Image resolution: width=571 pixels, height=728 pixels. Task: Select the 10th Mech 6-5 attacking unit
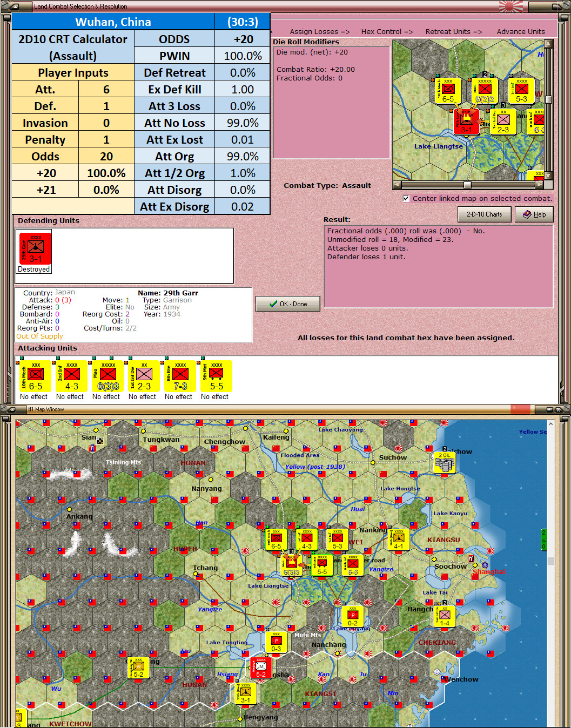36,376
